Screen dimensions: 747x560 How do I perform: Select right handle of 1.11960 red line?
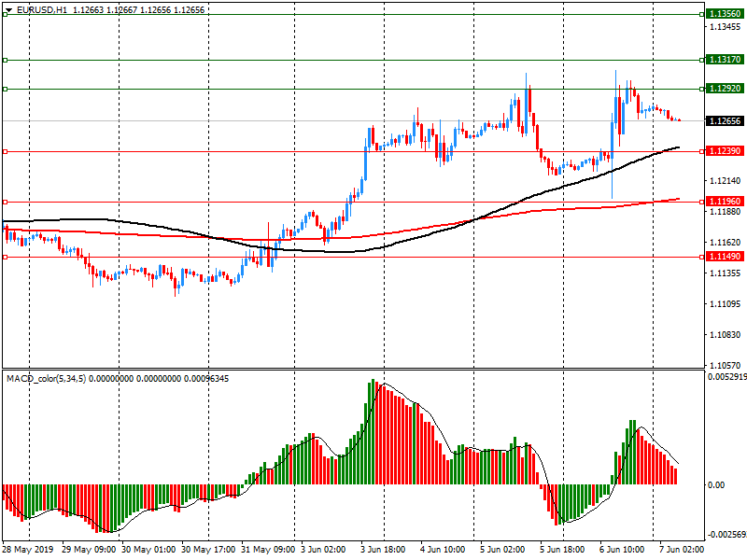pos(702,202)
